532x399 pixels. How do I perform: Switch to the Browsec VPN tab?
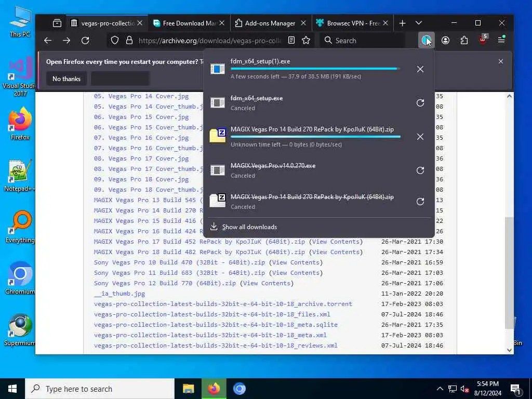point(353,23)
